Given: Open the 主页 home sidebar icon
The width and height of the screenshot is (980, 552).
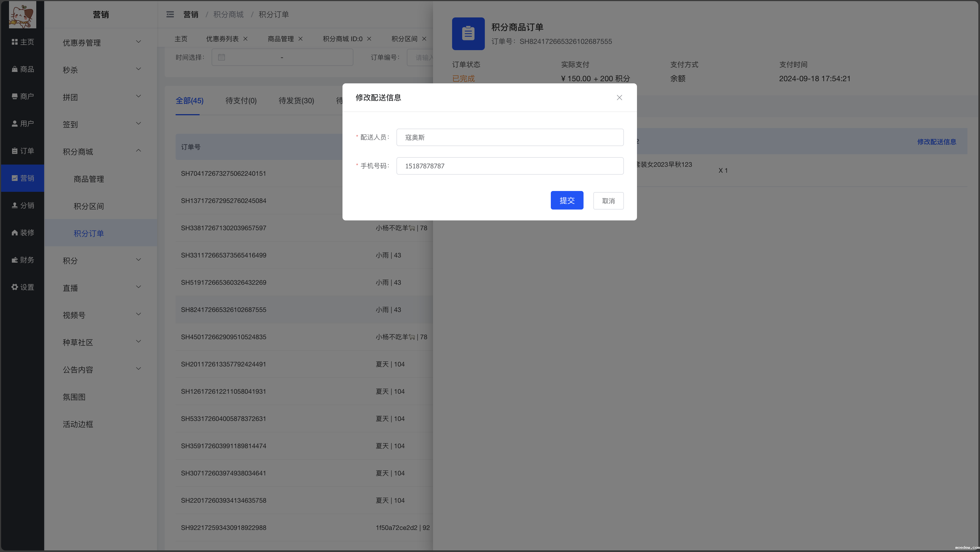Looking at the screenshot, I should (15, 42).
